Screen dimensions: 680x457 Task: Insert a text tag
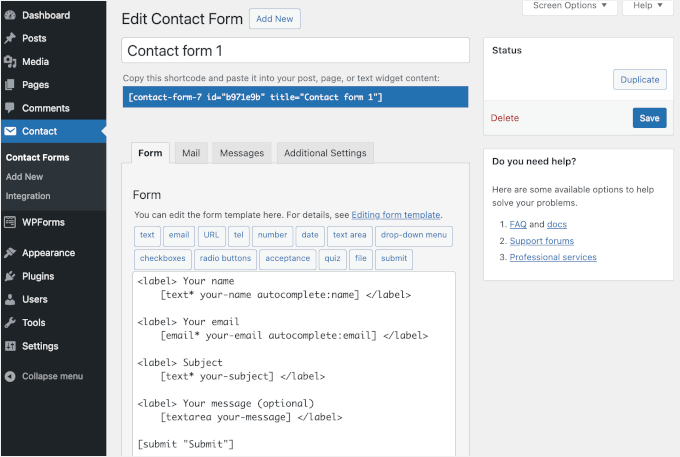(147, 235)
